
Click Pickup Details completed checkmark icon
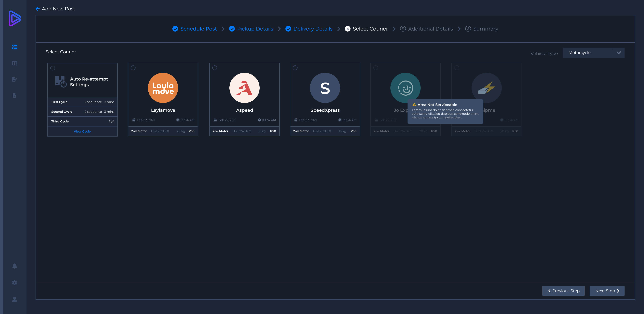point(232,29)
